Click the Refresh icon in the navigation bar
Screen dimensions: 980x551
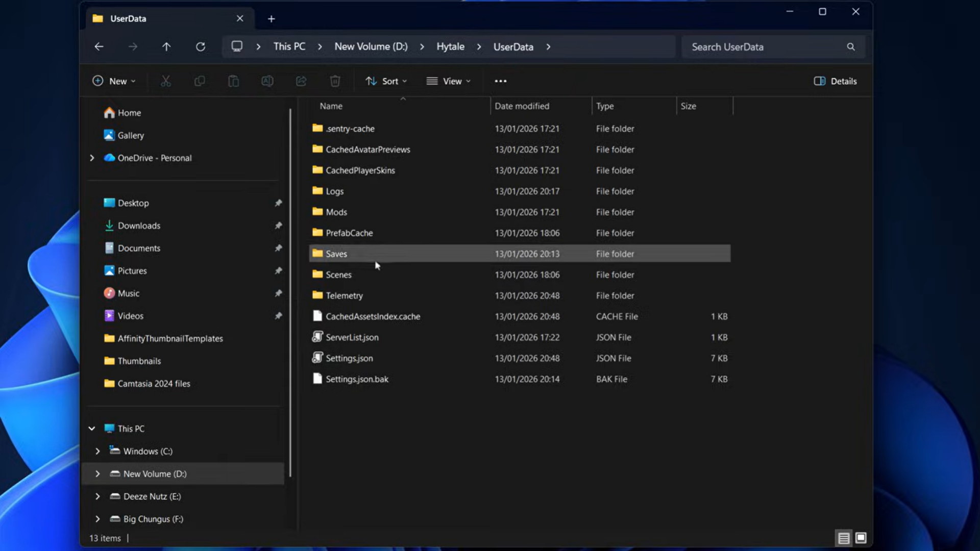[201, 47]
